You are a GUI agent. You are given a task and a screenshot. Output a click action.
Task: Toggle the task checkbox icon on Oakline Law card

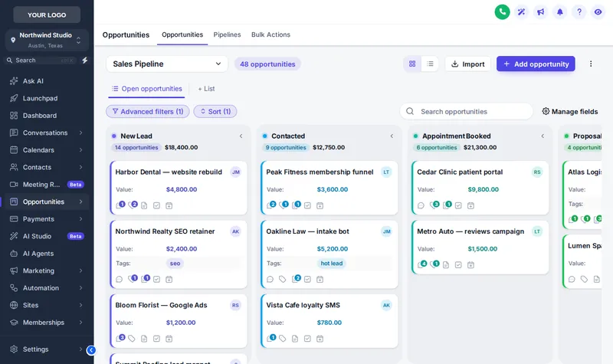point(307,279)
